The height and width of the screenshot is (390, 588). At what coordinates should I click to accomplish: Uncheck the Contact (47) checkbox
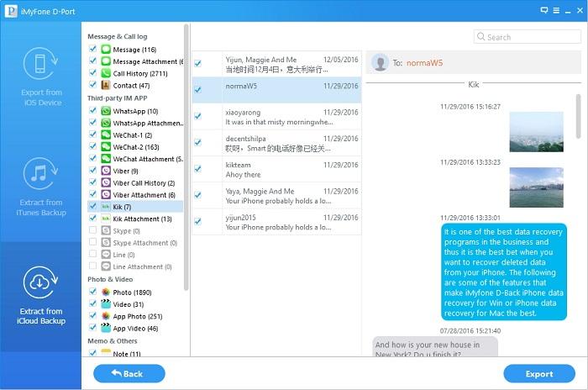point(92,85)
